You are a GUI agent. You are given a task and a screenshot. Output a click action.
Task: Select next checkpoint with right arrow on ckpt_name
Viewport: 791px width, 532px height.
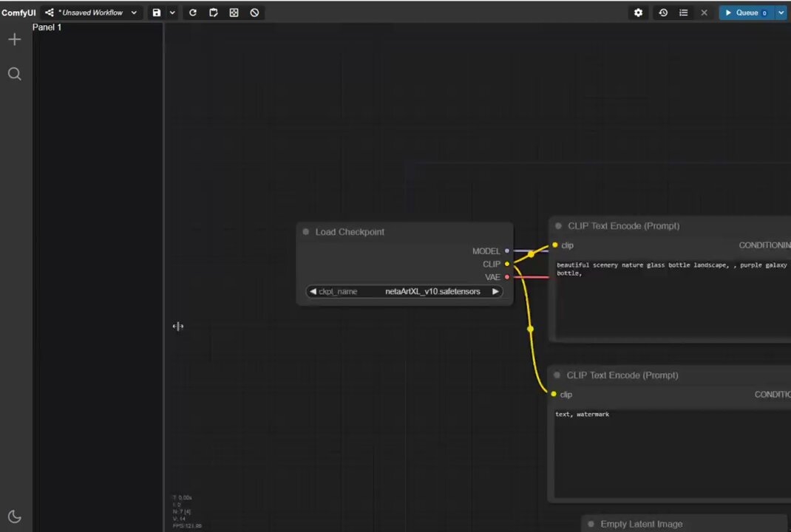[x=495, y=292]
